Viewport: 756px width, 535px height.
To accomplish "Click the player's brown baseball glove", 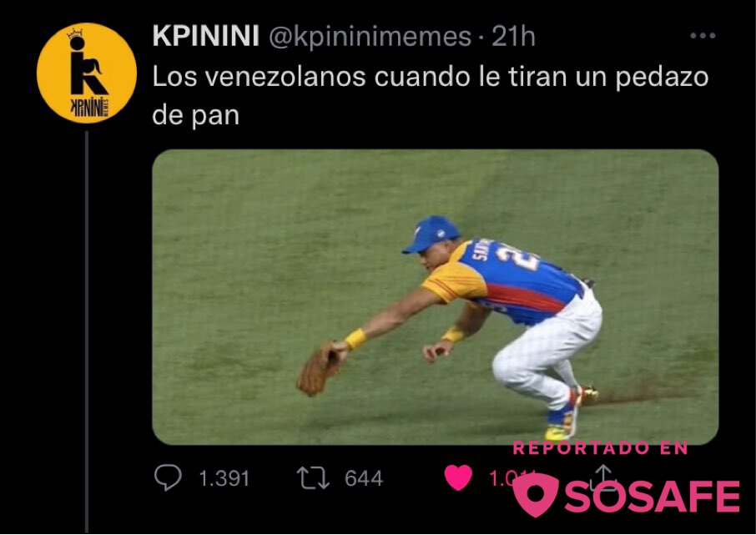I will [x=320, y=369].
